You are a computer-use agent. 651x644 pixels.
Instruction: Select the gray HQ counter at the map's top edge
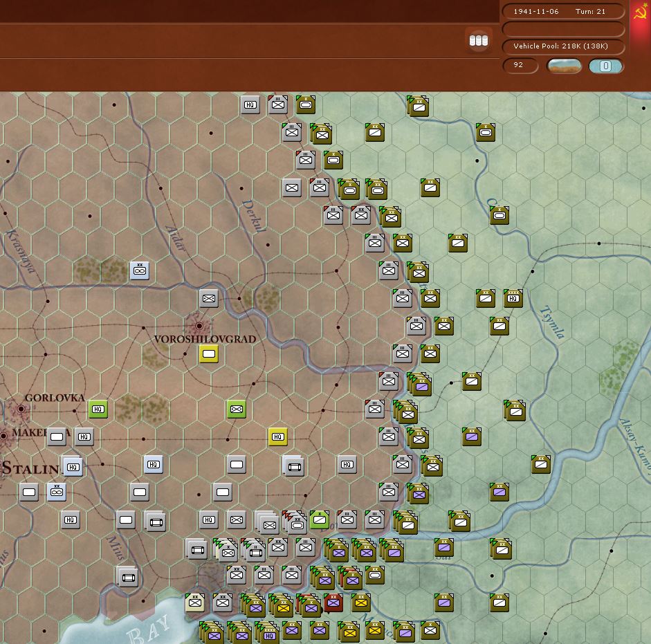coord(250,104)
